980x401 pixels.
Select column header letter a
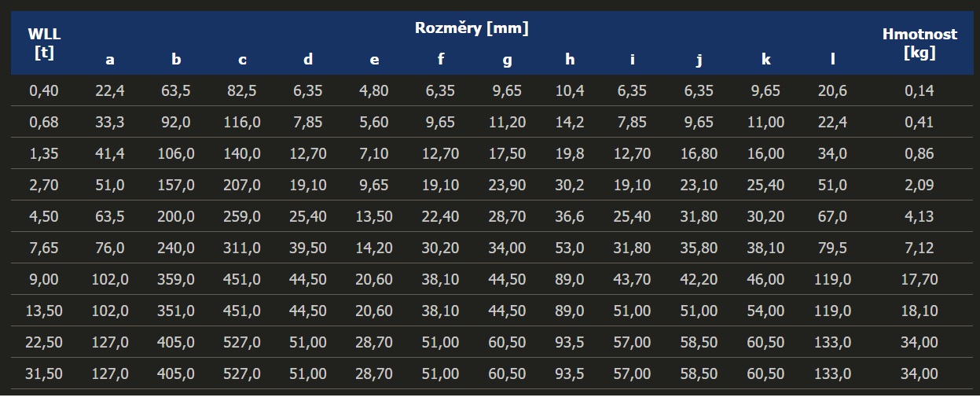pos(110,60)
